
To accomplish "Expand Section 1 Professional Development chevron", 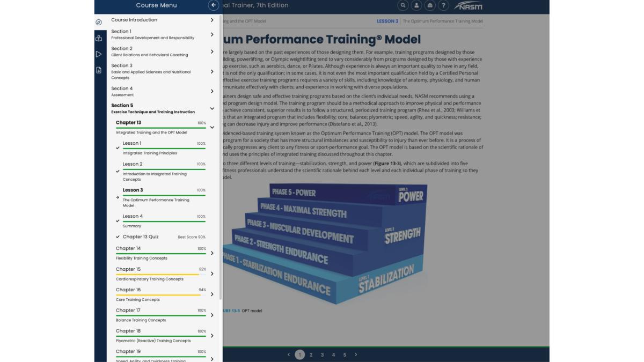I will tap(212, 34).
